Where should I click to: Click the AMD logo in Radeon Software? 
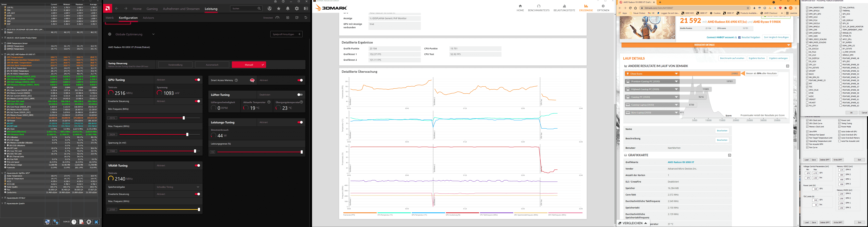[107, 8]
